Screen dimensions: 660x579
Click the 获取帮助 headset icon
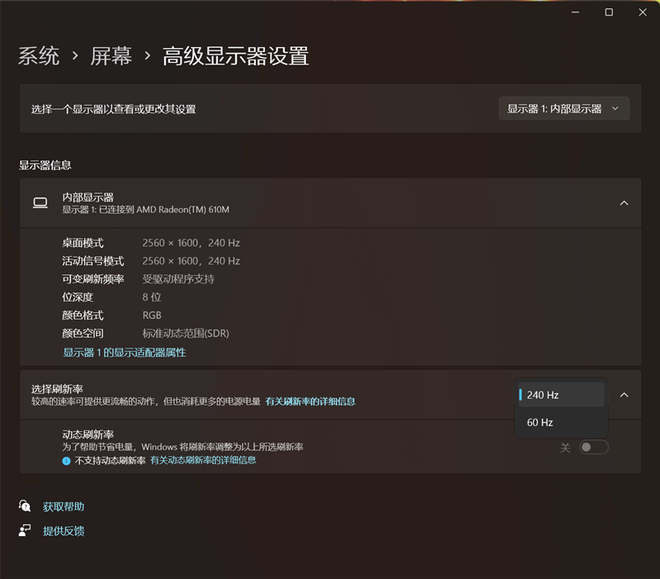(x=25, y=507)
